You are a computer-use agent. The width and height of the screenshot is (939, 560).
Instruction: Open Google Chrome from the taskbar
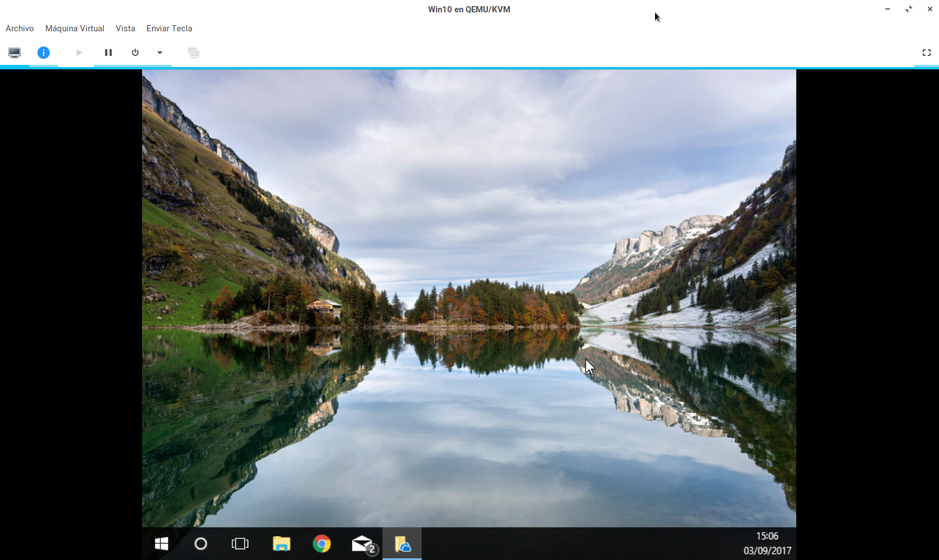tap(321, 544)
